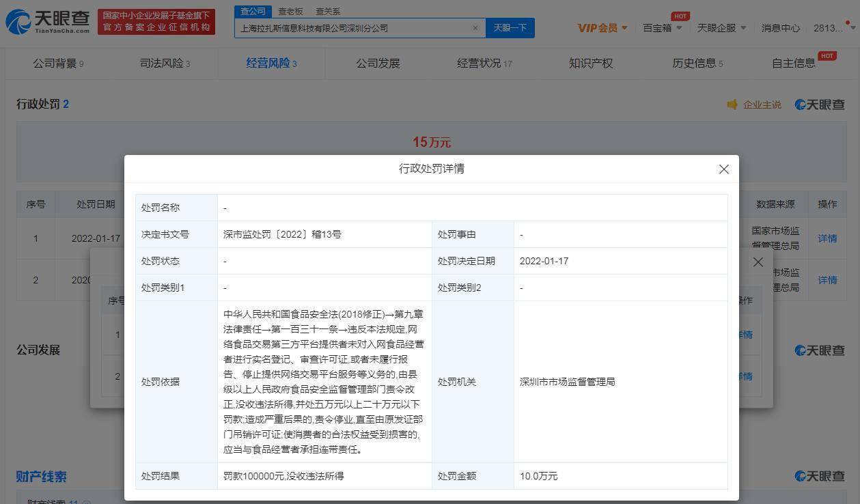The image size is (860, 504).
Task: Open 详情 for penalty row 1
Action: tap(827, 238)
